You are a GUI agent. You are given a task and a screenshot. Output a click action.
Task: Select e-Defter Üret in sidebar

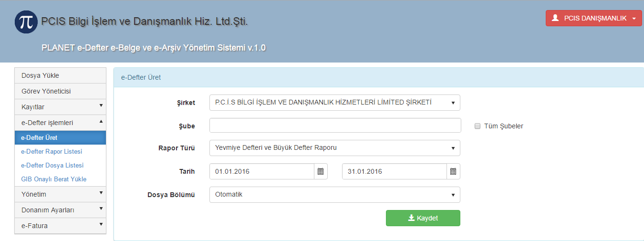pos(61,137)
